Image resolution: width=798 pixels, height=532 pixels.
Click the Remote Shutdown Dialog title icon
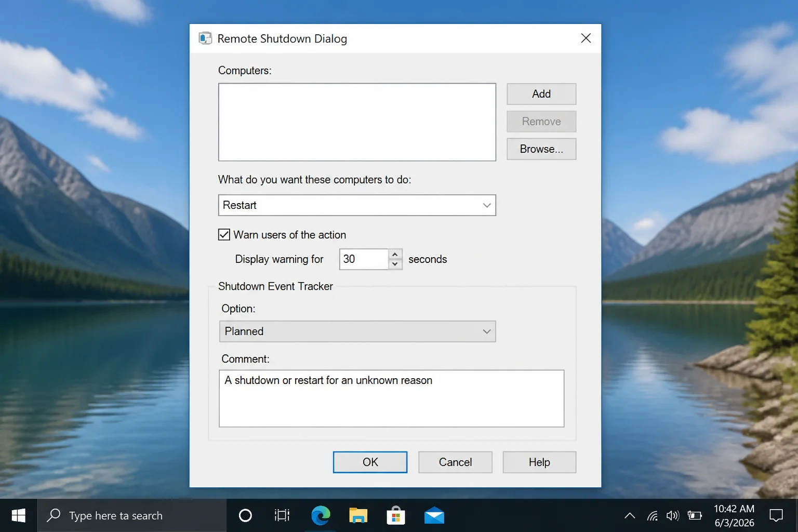[205, 38]
